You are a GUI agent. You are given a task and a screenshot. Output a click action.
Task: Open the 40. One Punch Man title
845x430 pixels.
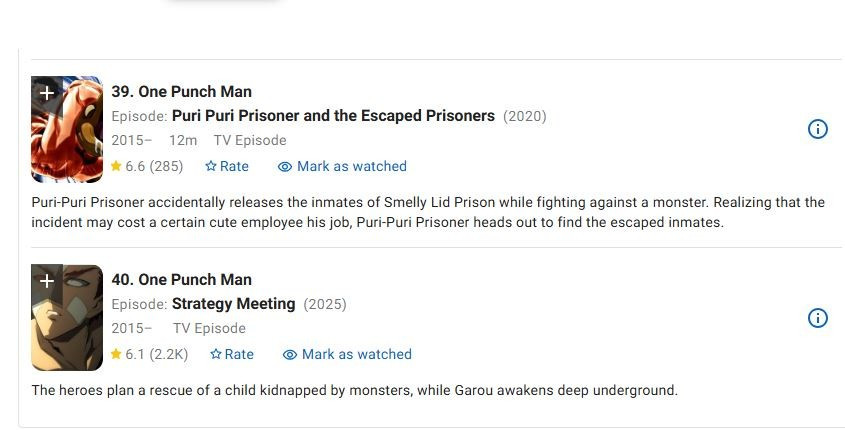[181, 280]
